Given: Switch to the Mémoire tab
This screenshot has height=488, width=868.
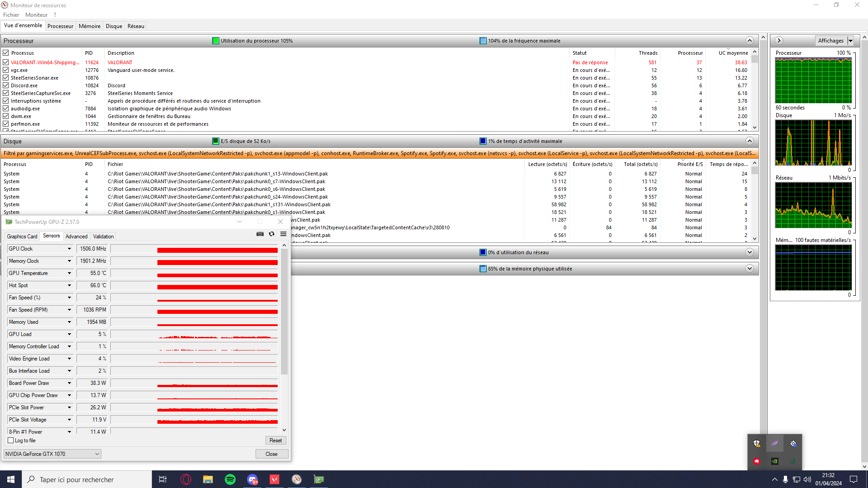Looking at the screenshot, I should 90,26.
